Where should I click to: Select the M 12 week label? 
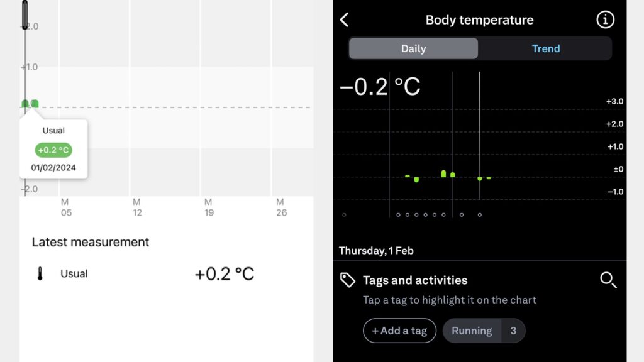click(x=137, y=207)
